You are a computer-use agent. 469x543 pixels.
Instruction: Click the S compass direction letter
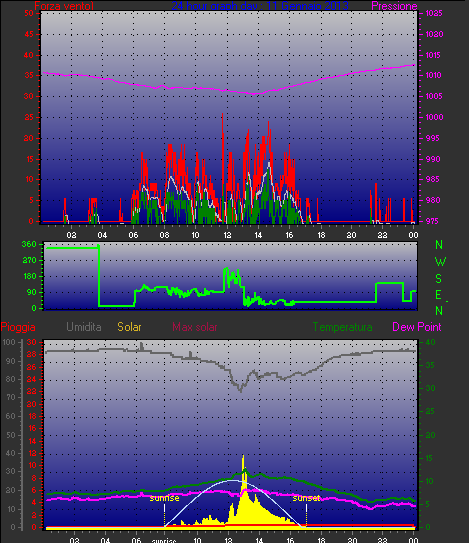pos(439,278)
